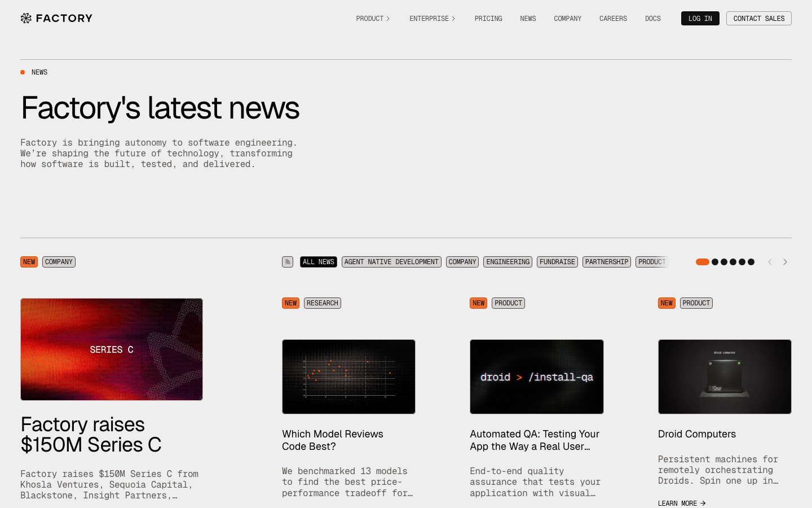Open Company in the top navigation
This screenshot has height=508, width=812.
click(567, 19)
